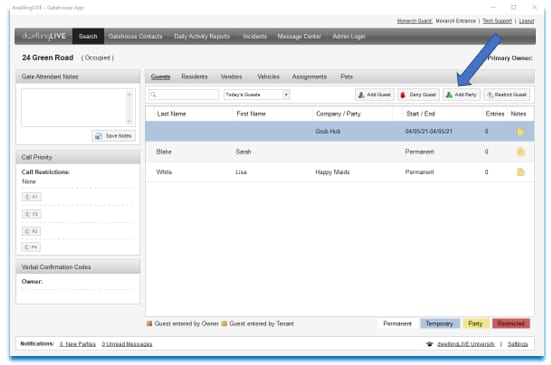Viewport: 551px width, 365px height.
Task: Switch to the Vendors tab
Action: [x=231, y=77]
